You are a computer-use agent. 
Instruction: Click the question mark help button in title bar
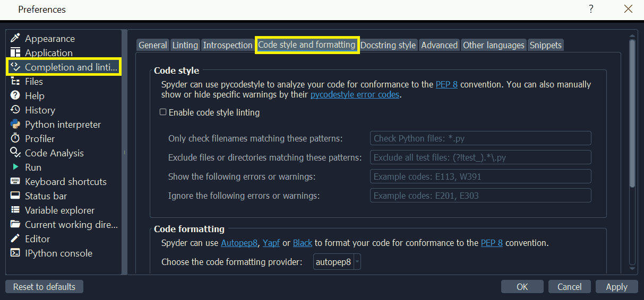(591, 9)
